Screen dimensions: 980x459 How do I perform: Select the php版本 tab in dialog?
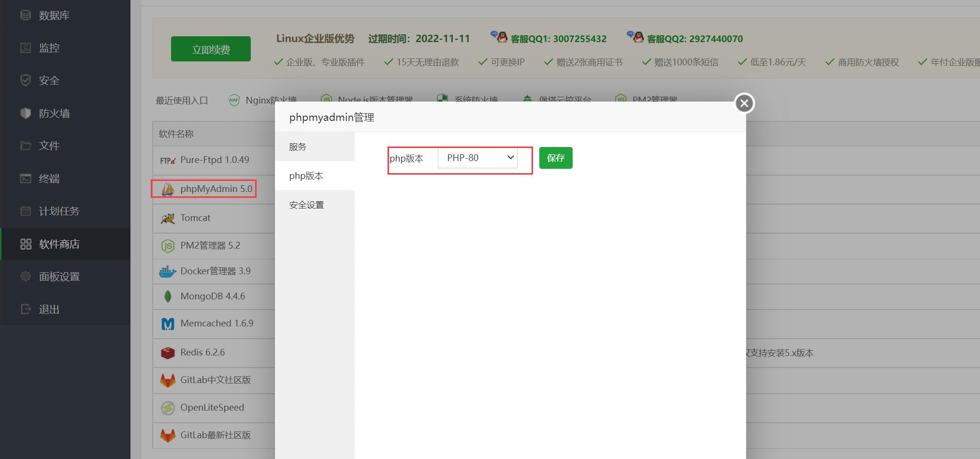click(315, 176)
